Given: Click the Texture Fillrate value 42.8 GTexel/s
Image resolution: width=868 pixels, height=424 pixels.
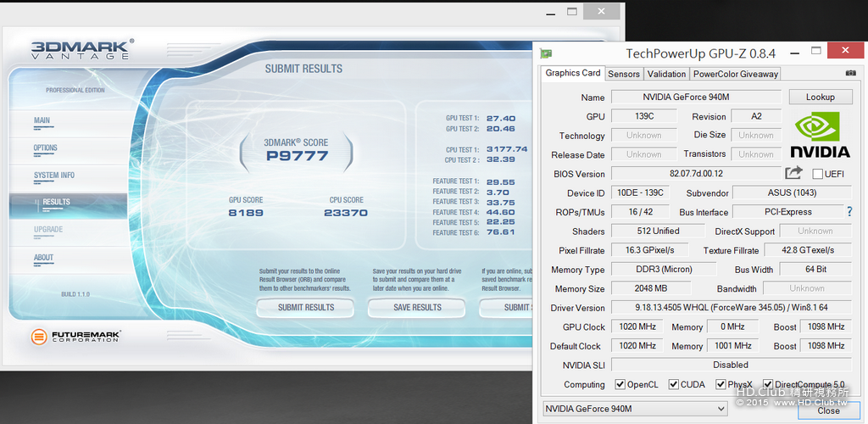Looking at the screenshot, I should pos(808,249).
